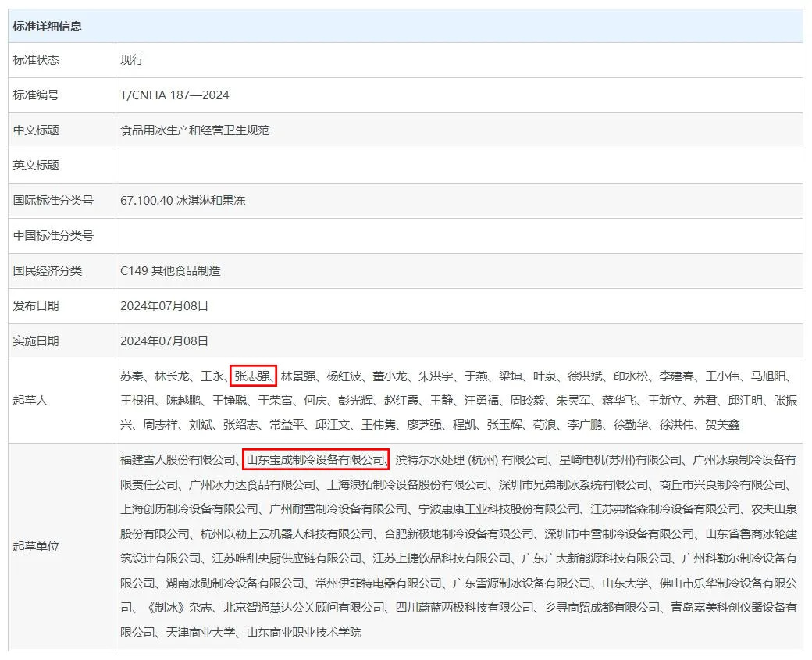
Task: Click 福建雪人股份有限公司 in drafting units
Action: [178, 459]
